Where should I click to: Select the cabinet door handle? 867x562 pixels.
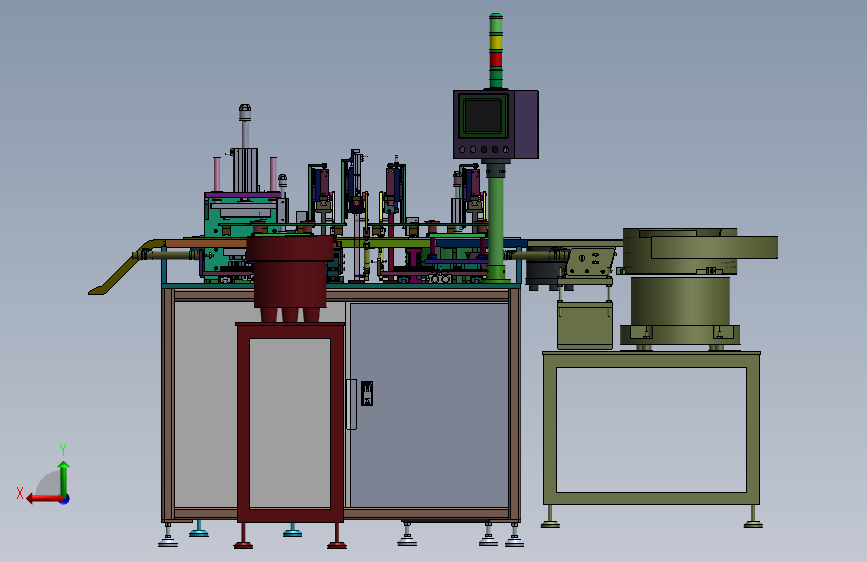coord(351,404)
